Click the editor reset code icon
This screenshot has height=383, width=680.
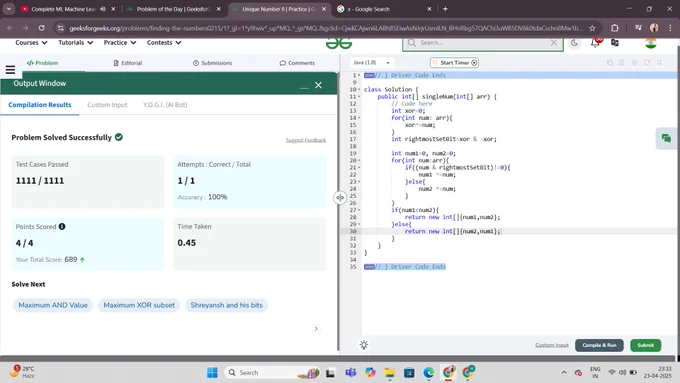647,62
